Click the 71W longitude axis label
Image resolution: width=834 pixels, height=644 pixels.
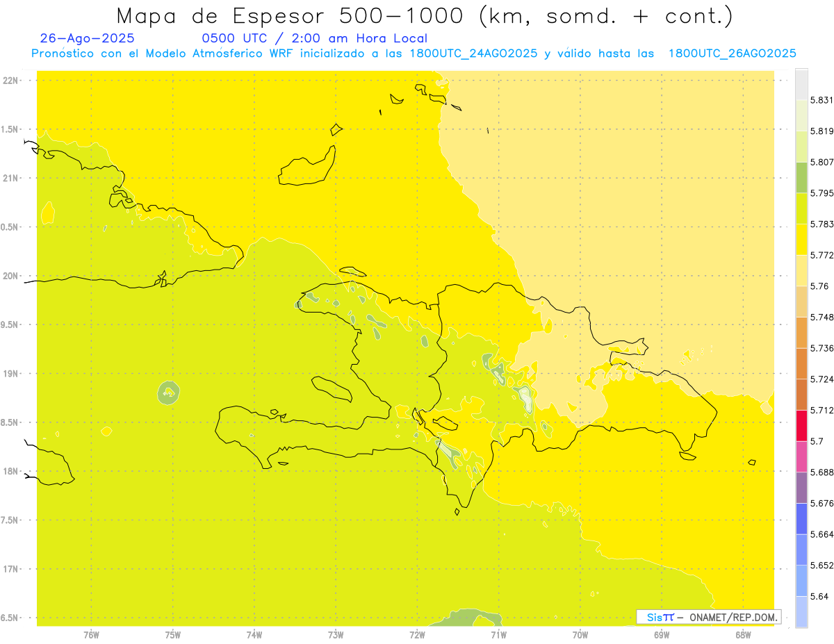(x=498, y=635)
